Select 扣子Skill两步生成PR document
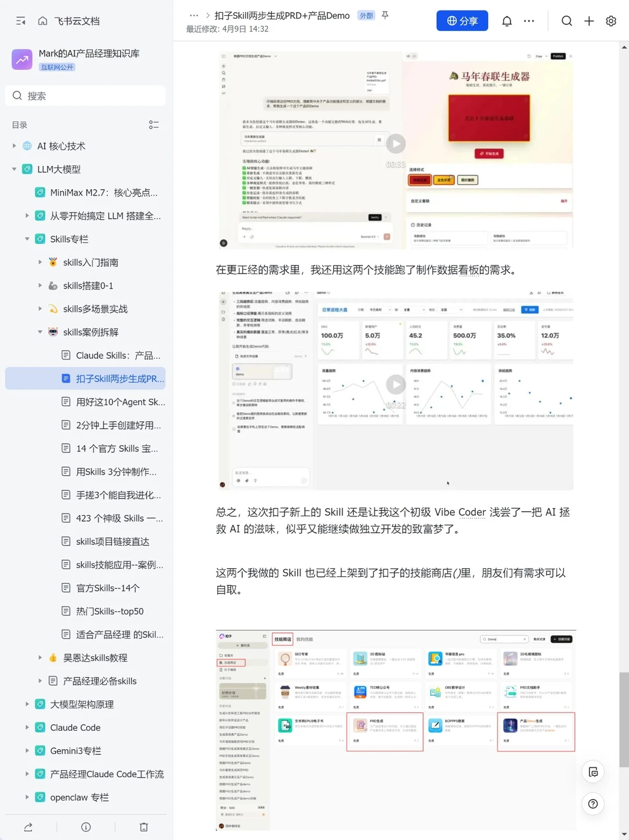 [x=86, y=379]
